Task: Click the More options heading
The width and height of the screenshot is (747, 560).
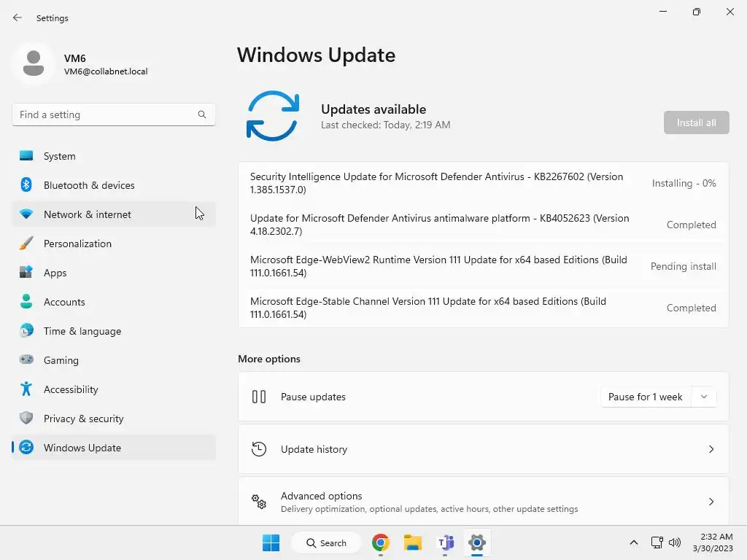Action: [269, 359]
